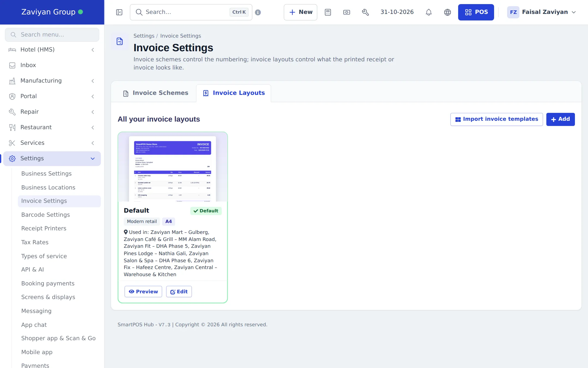
Task: Click the Settings breadcrumb link
Action: point(144,36)
